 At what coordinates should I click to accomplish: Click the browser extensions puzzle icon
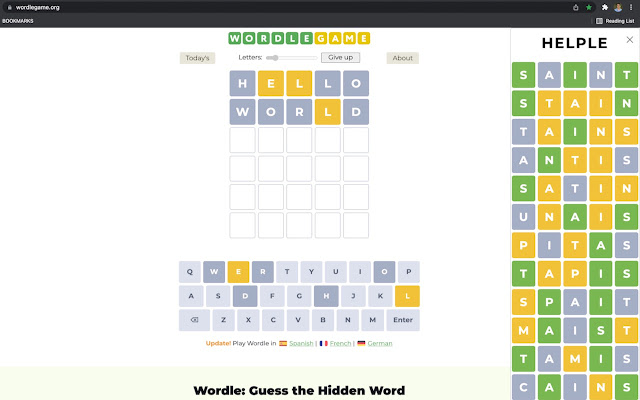605,7
